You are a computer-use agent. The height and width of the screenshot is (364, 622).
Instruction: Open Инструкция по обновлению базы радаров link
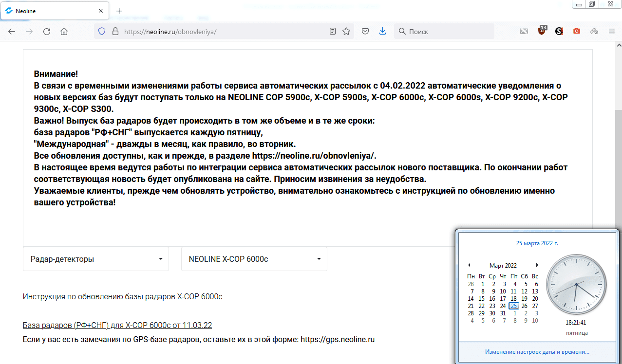123,296
